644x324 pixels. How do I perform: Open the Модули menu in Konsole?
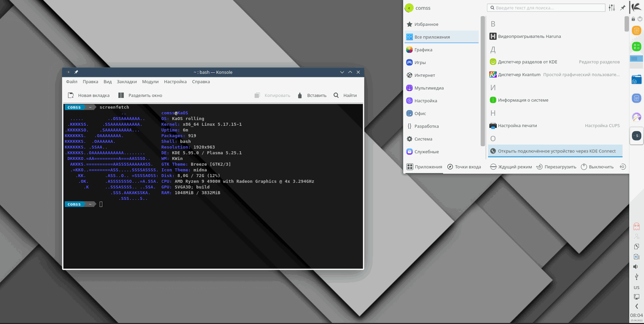(x=150, y=82)
